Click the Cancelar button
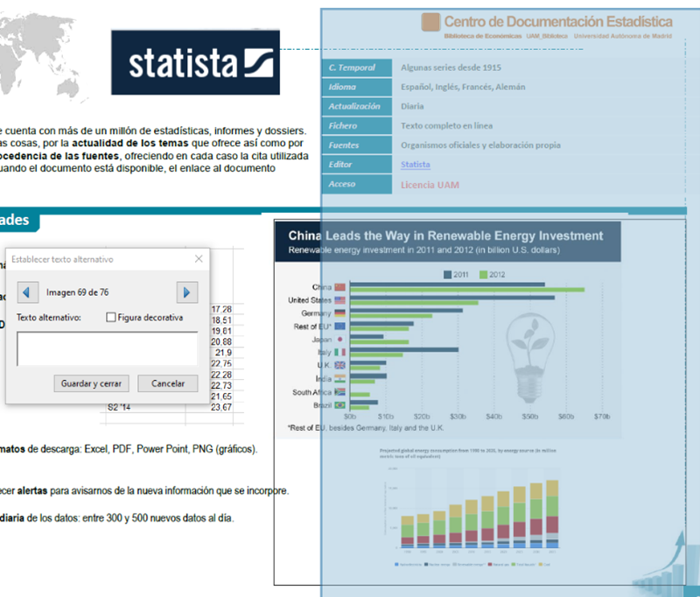 pos(168,383)
